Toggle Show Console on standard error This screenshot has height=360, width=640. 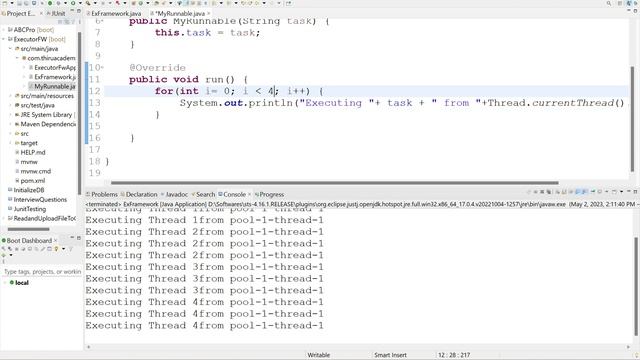584,191
